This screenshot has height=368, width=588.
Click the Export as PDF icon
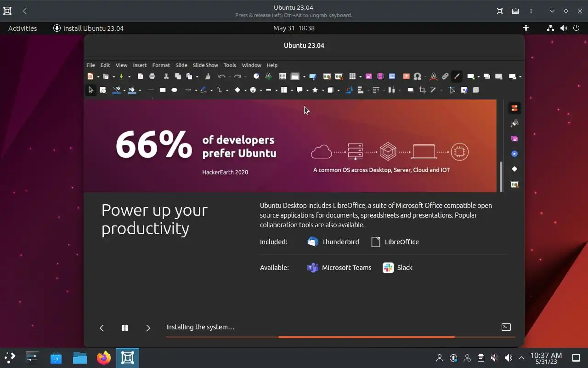click(x=141, y=76)
